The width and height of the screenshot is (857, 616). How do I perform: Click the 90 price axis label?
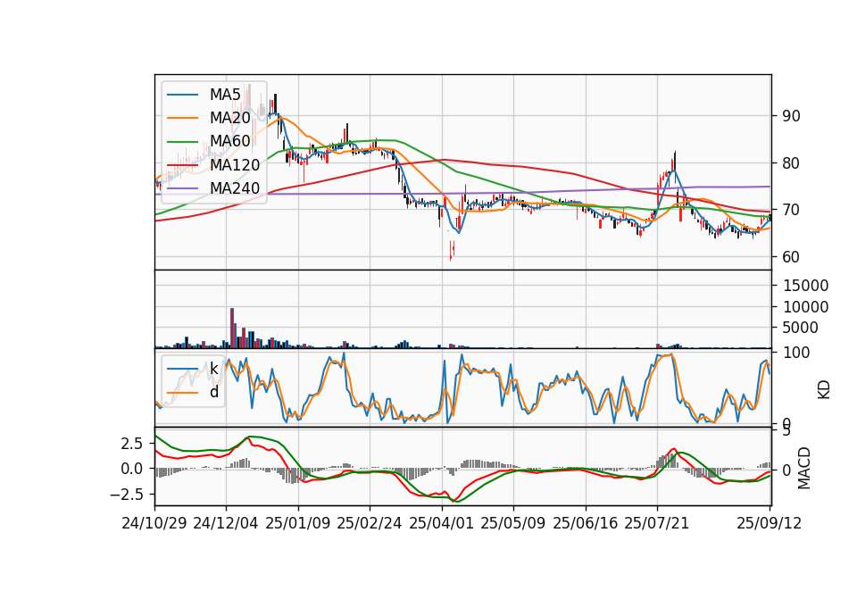tap(791, 116)
